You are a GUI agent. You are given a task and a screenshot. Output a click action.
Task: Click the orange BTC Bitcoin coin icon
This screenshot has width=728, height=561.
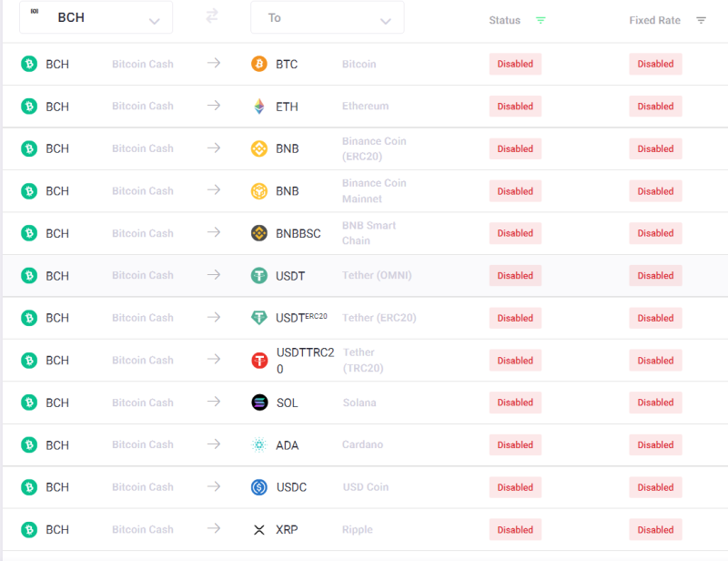tap(259, 64)
